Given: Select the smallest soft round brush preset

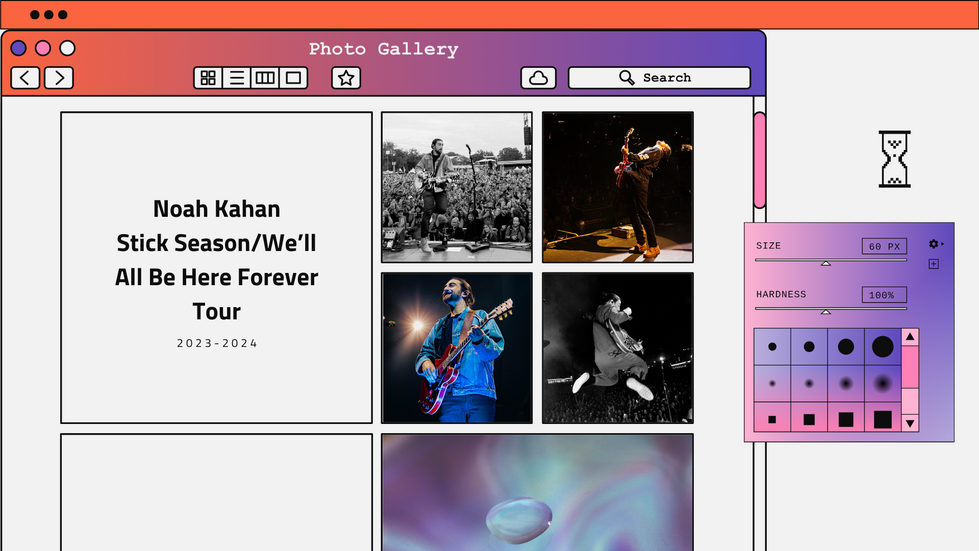Looking at the screenshot, I should [x=772, y=384].
